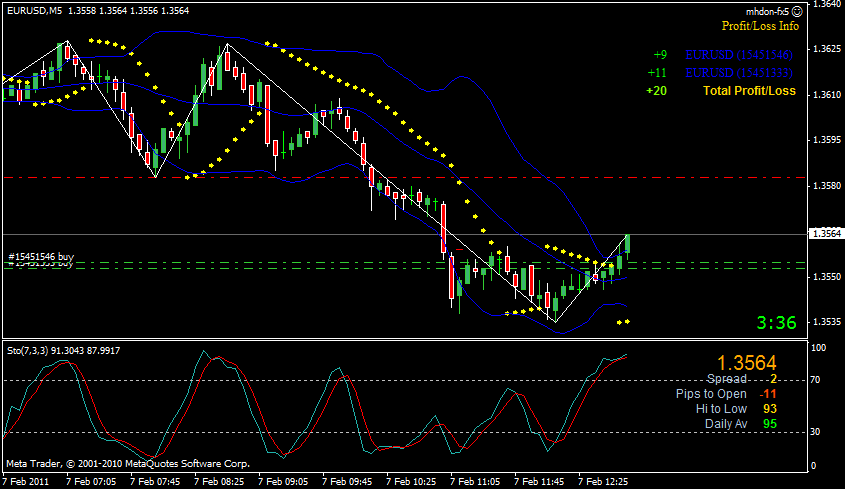Click the EURUSD (15451333) order entry

[x=739, y=73]
